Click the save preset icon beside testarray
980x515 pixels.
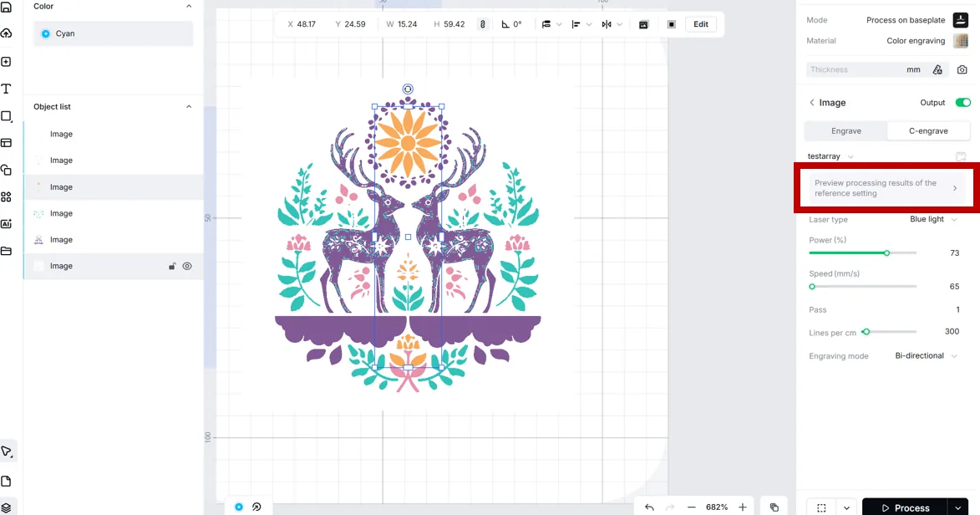[x=962, y=156]
